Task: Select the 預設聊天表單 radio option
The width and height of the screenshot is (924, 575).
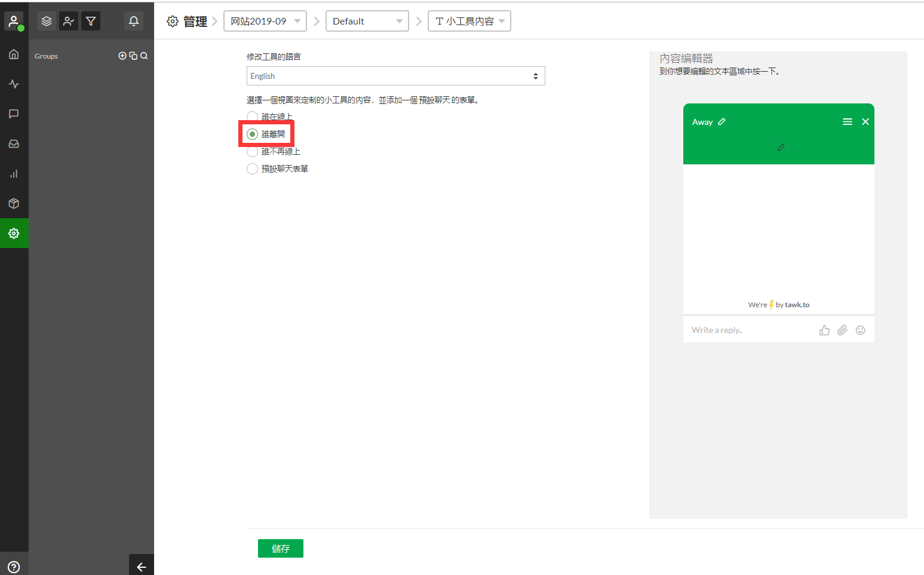Action: [253, 169]
